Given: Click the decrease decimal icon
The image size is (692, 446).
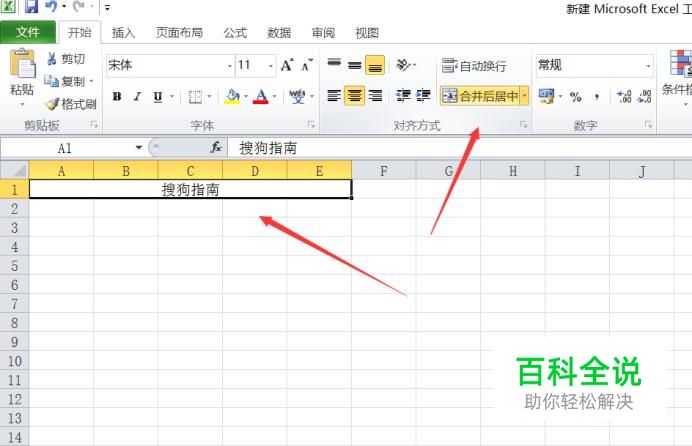Looking at the screenshot, I should click(644, 97).
